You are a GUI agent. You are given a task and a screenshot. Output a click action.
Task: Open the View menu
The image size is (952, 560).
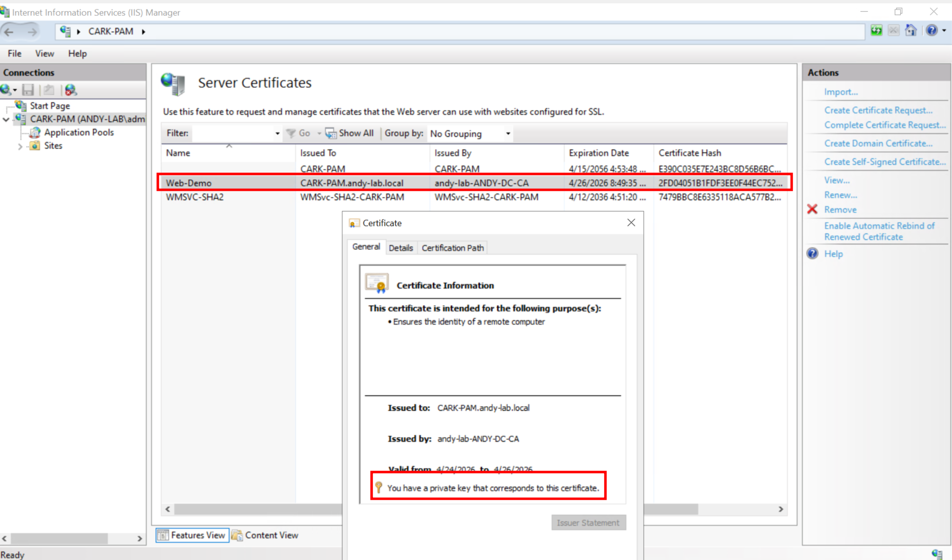click(45, 53)
